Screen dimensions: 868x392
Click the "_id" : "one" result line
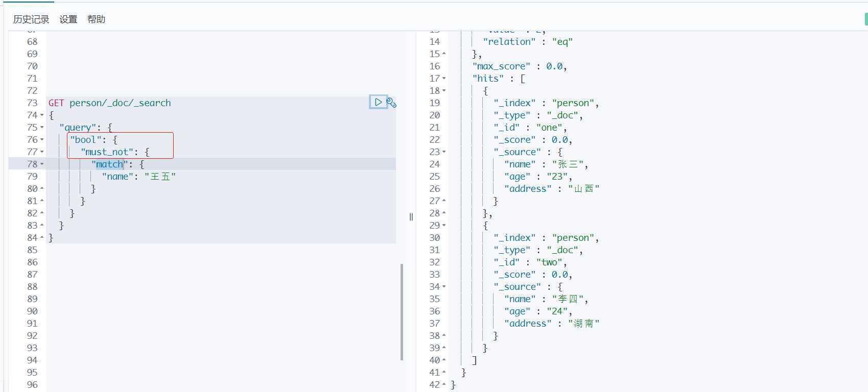[x=530, y=128]
